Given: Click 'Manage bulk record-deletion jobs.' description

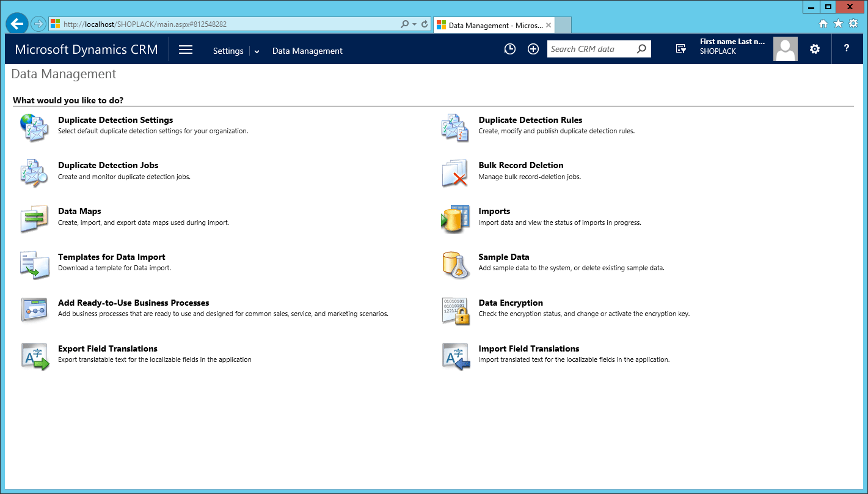Looking at the screenshot, I should point(530,177).
